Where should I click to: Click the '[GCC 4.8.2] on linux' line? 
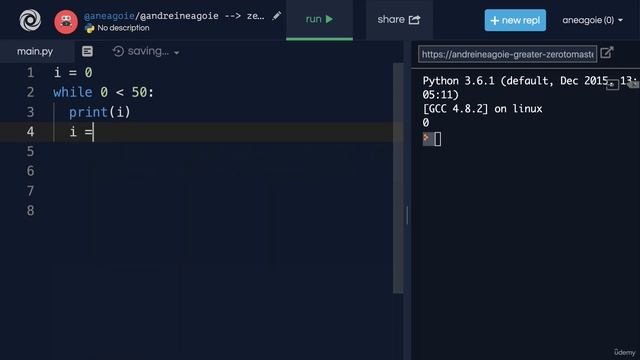(x=482, y=109)
